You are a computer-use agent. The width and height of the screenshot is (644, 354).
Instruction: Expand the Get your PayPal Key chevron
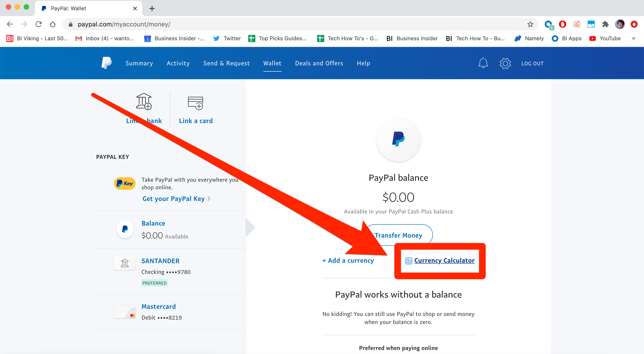209,199
